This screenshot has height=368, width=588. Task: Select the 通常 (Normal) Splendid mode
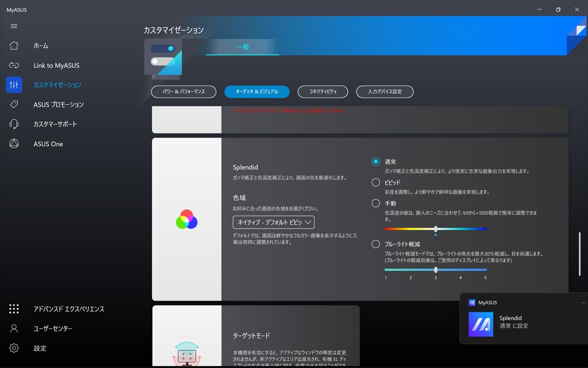tap(376, 162)
